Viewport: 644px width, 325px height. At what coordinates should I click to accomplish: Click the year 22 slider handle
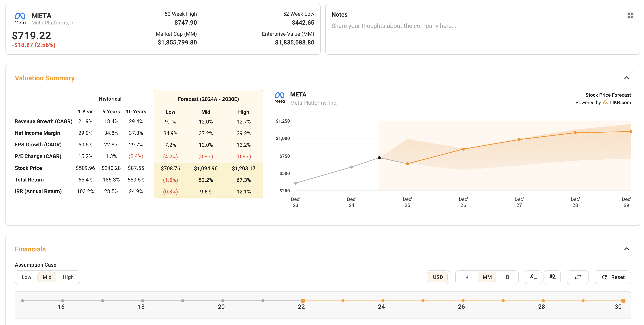point(303,301)
